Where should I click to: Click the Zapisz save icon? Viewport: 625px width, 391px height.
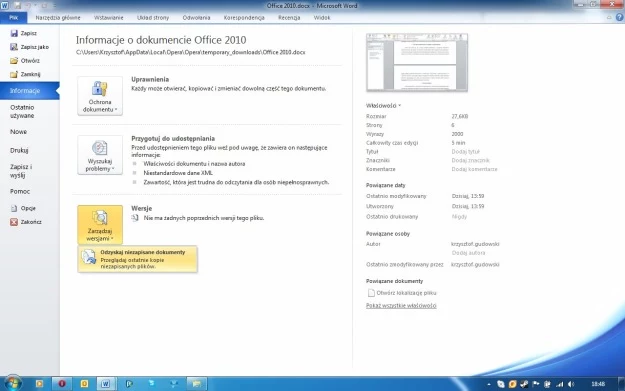[x=14, y=33]
